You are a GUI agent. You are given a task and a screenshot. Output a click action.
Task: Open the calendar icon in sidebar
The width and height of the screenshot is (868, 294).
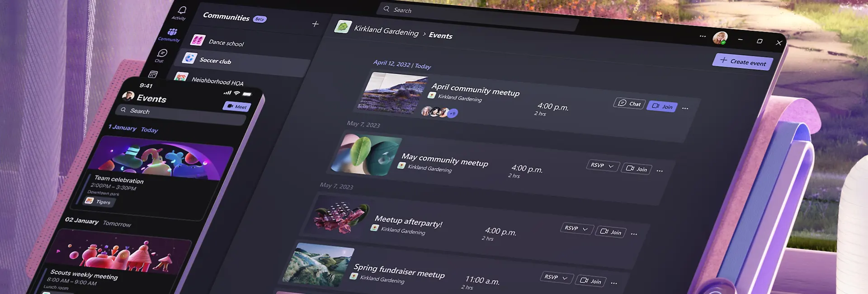coord(153,74)
